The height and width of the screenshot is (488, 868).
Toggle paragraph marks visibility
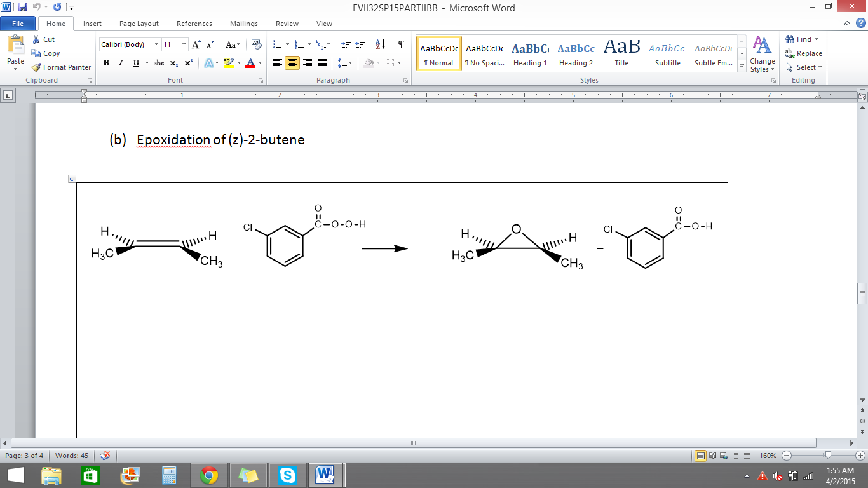[x=400, y=44]
